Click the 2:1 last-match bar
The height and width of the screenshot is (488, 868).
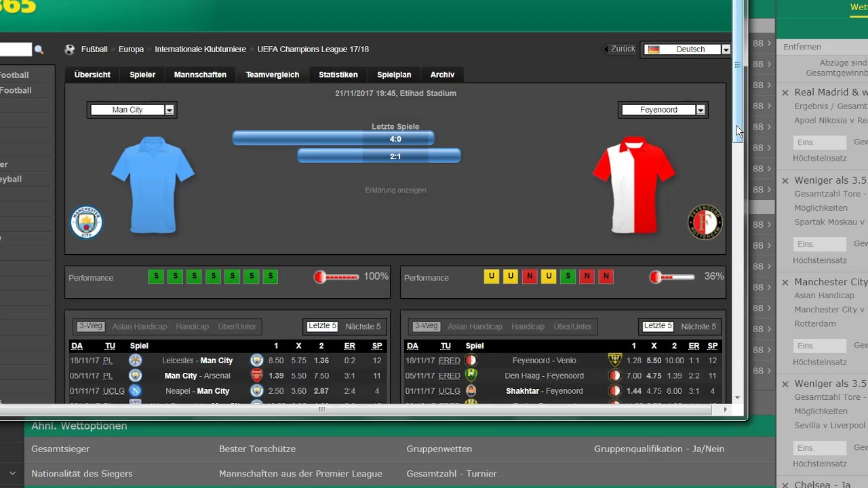(379, 156)
